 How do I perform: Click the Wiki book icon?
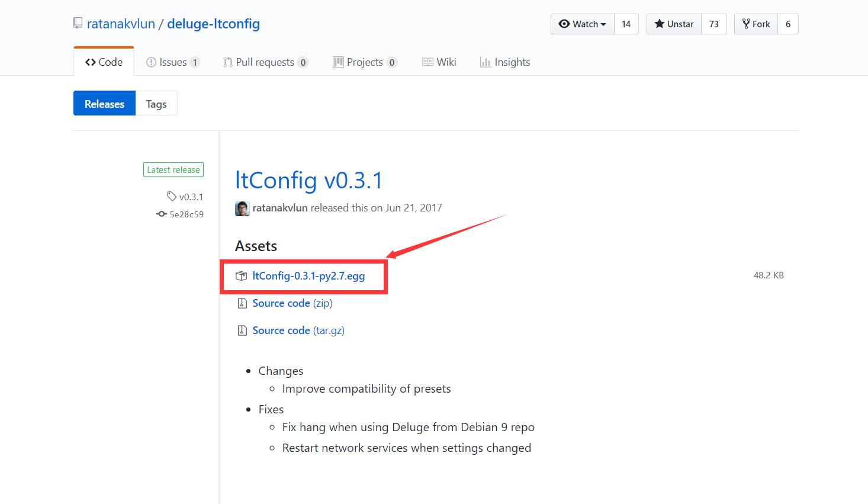click(x=427, y=62)
